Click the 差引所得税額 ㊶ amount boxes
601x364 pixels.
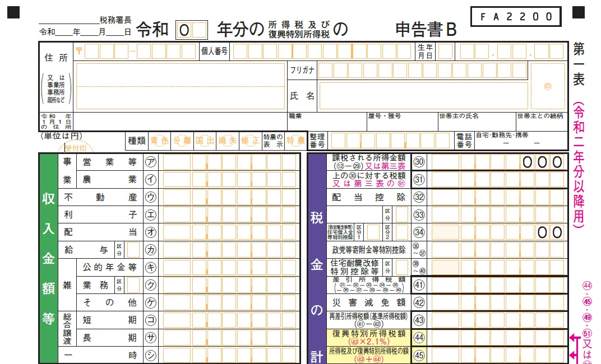(498, 285)
